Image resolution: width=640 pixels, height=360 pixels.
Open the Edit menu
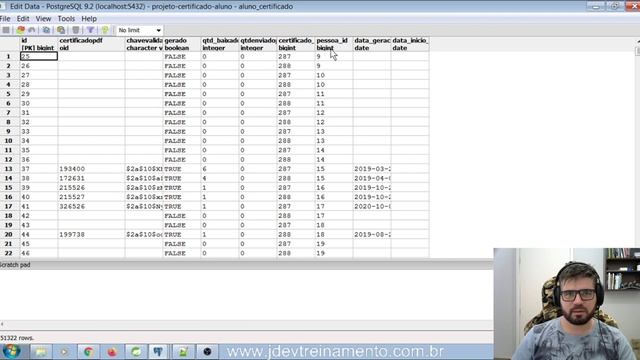pos(23,19)
